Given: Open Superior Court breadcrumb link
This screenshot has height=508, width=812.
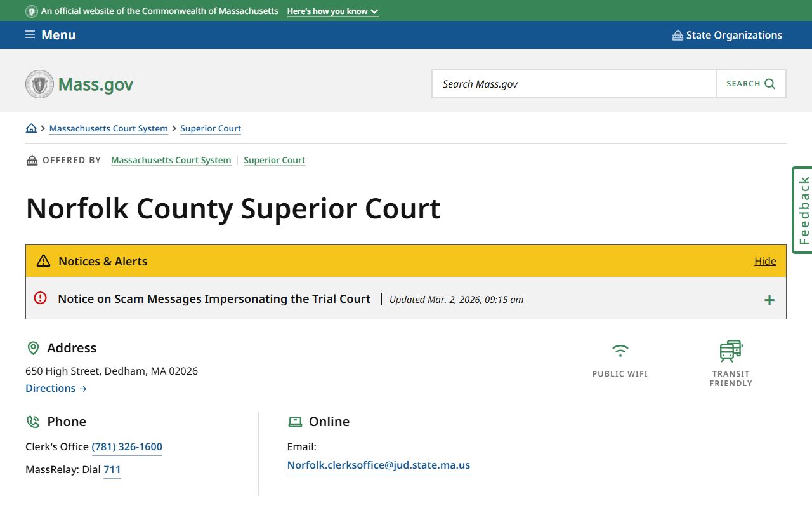Looking at the screenshot, I should pos(211,128).
